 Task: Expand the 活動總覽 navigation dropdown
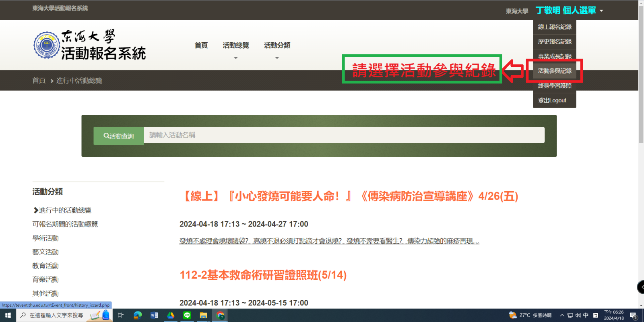coord(236,45)
